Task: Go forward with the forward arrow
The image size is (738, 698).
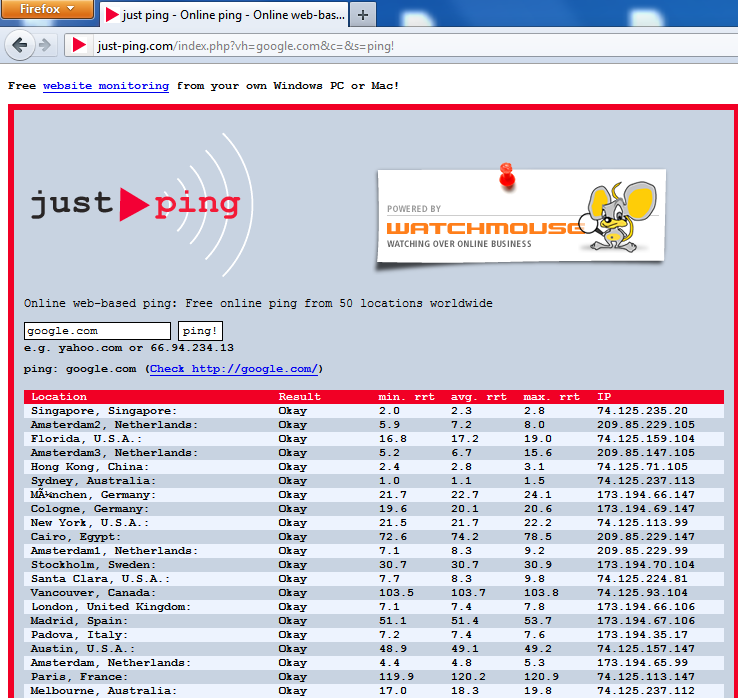Action: (x=45, y=46)
